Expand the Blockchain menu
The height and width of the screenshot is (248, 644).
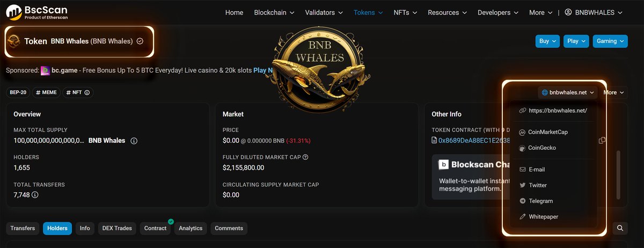274,12
